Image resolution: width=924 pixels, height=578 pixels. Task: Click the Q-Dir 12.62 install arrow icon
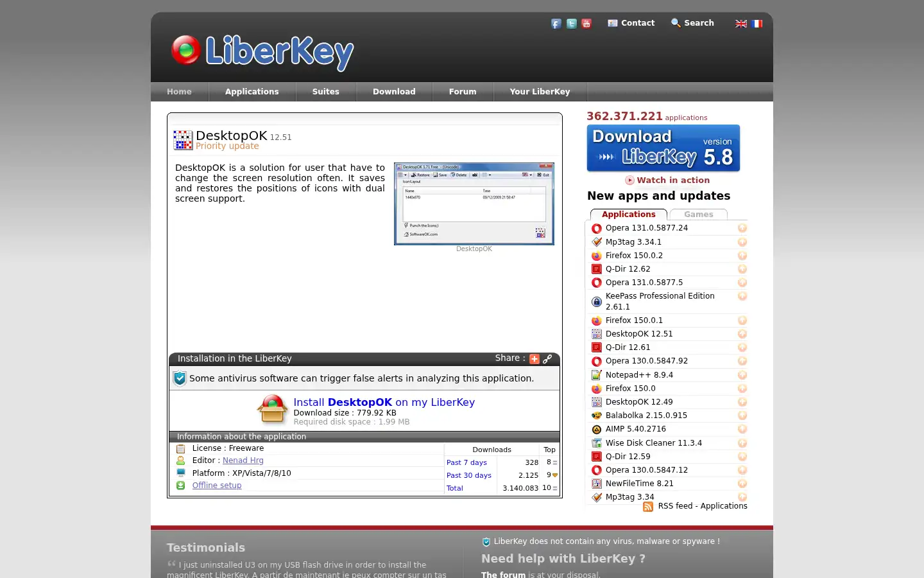pos(742,269)
